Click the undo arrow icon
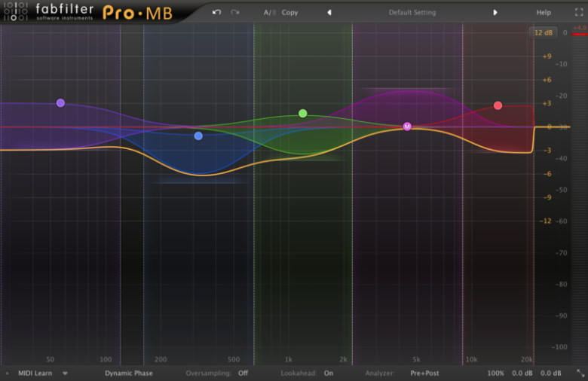Image resolution: width=588 pixels, height=381 pixels. point(216,12)
